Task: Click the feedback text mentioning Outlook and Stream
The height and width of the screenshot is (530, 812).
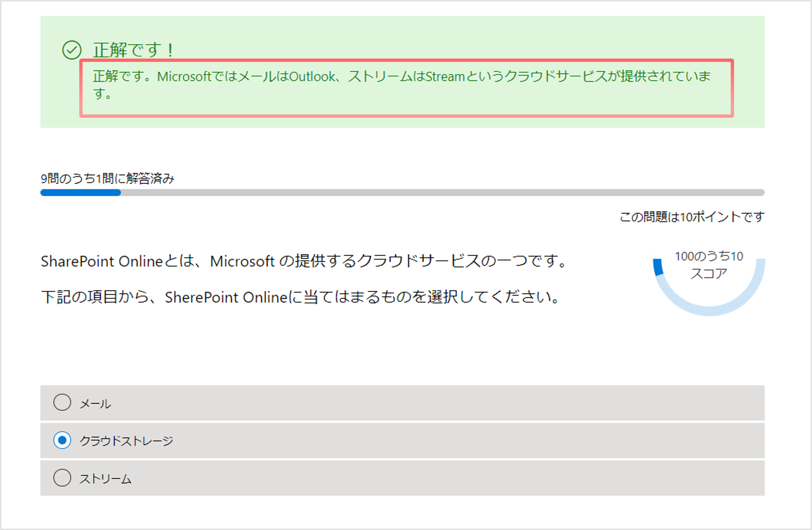Action: [402, 85]
